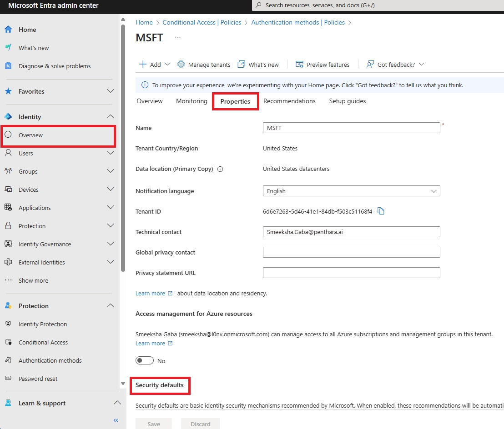The height and width of the screenshot is (429, 504).
Task: Expand the Groups chevron
Action: pyautogui.click(x=111, y=171)
